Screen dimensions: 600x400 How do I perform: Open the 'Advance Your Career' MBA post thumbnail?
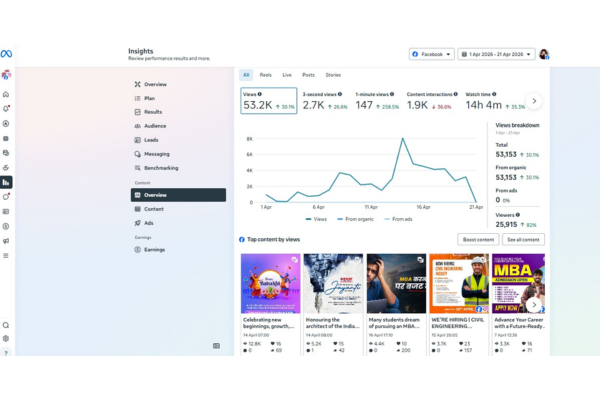(518, 284)
